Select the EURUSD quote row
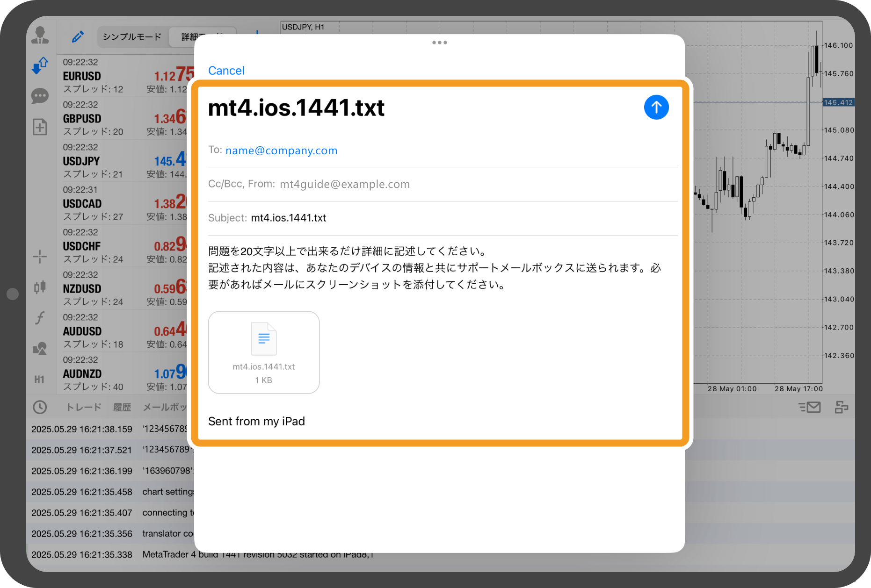 click(125, 76)
